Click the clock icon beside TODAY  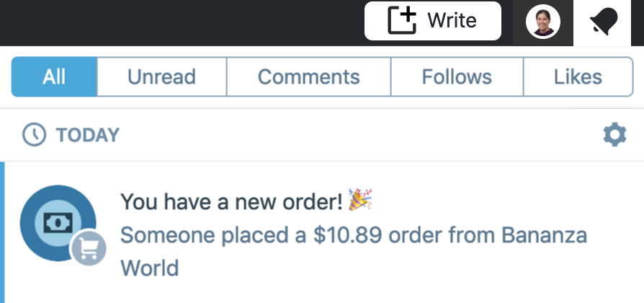[x=34, y=135]
